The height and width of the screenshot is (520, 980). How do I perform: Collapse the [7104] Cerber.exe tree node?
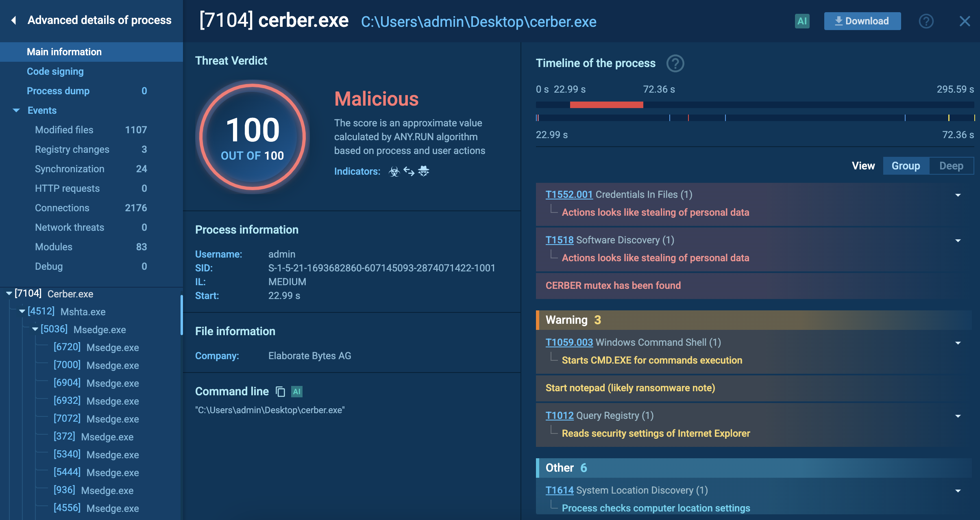(9, 293)
